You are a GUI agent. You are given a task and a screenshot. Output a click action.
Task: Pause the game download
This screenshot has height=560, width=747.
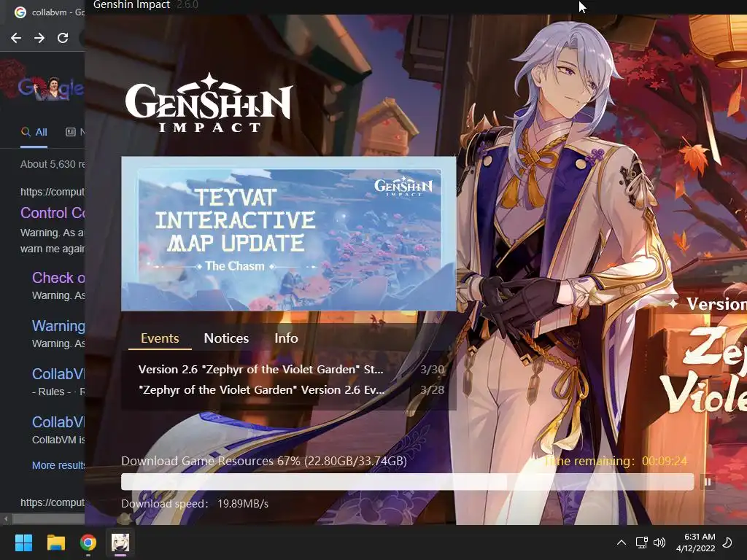(x=708, y=482)
